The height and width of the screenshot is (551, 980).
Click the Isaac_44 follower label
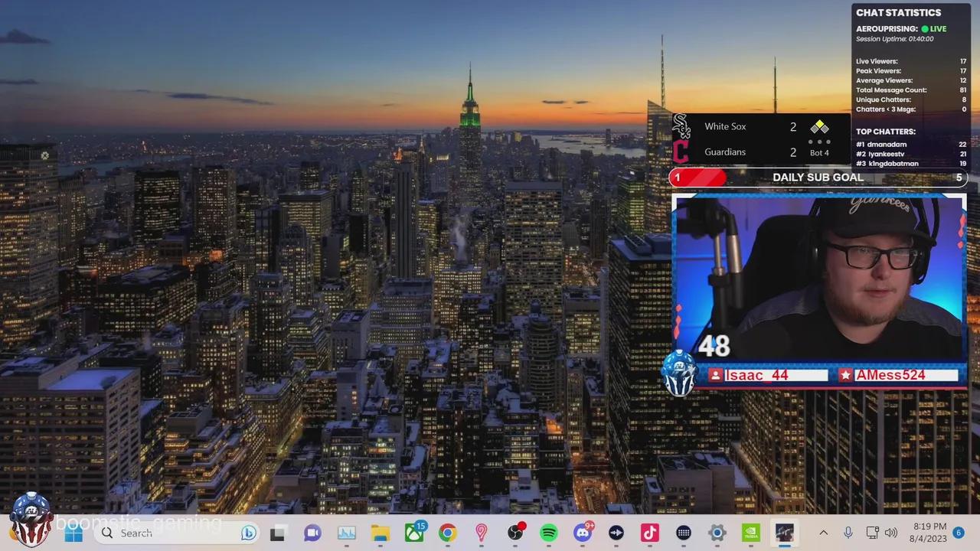pos(767,375)
